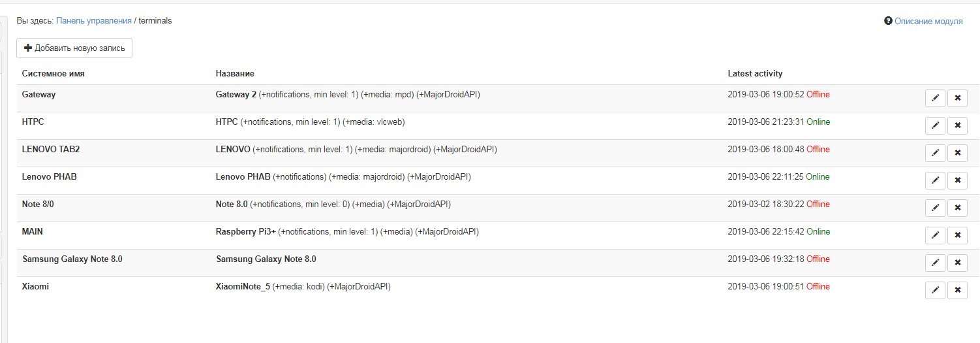
Task: Edit the MAIN Raspberry Pi3+ terminal
Action: point(935,235)
